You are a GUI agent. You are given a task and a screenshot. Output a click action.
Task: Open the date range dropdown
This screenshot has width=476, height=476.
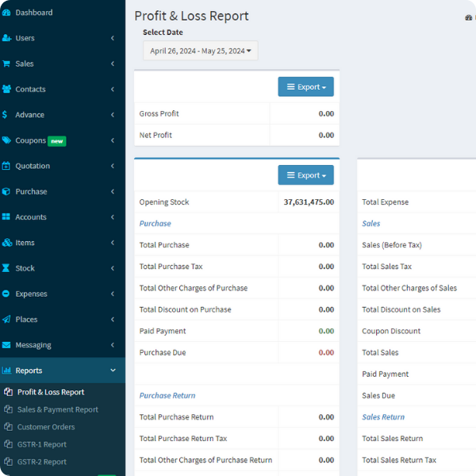click(x=200, y=51)
